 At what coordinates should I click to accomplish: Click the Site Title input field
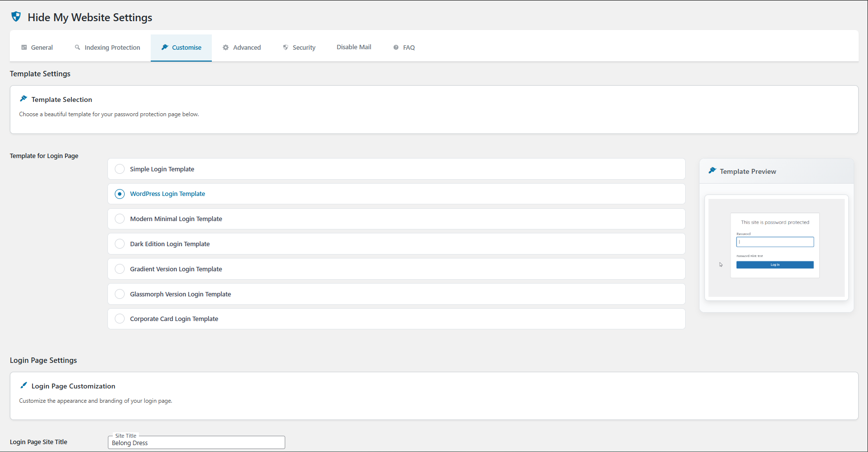(x=197, y=443)
